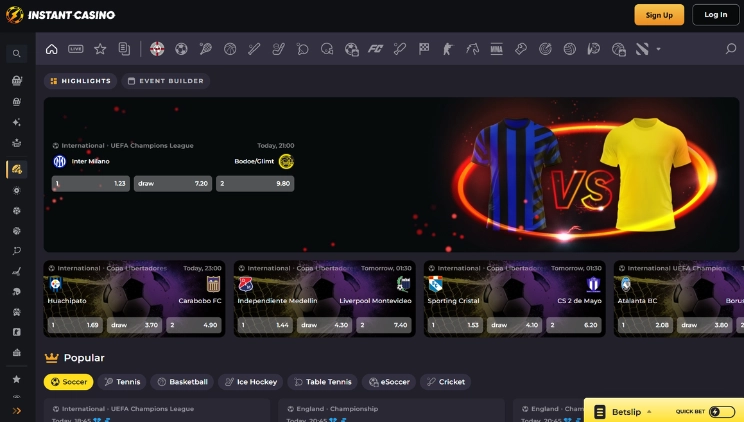Expand the sidebar with double chevron
Image resolution: width=744 pixels, height=422 pixels.
[x=17, y=411]
